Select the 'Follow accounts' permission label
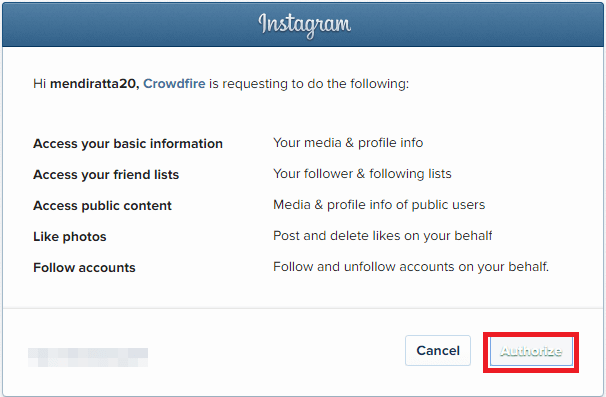 point(84,268)
